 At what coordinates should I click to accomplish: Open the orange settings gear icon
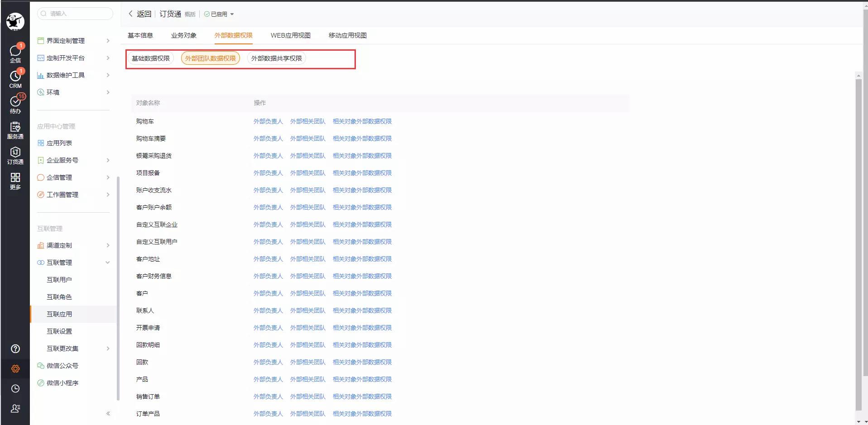(x=15, y=368)
